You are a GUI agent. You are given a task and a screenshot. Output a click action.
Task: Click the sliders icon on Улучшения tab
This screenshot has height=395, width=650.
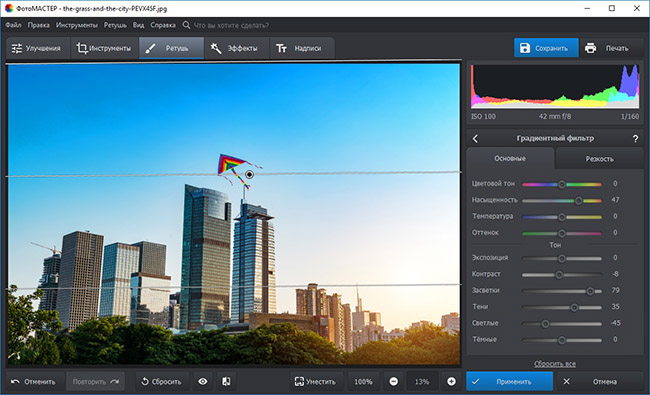click(x=17, y=48)
